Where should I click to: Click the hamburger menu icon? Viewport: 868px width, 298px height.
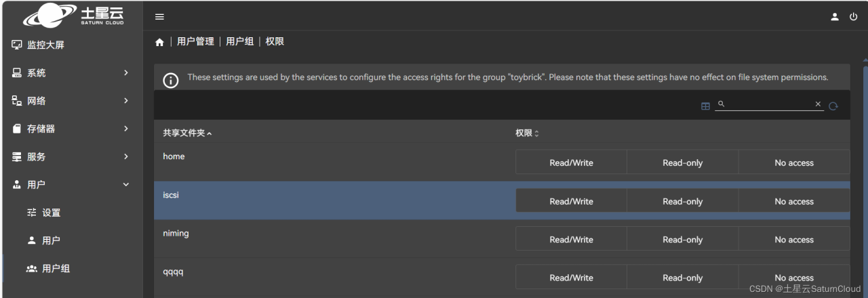click(x=159, y=17)
